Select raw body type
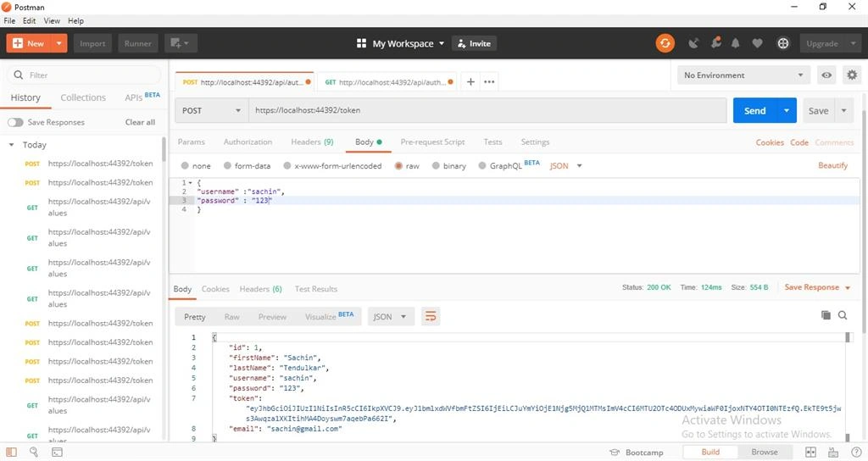 398,165
